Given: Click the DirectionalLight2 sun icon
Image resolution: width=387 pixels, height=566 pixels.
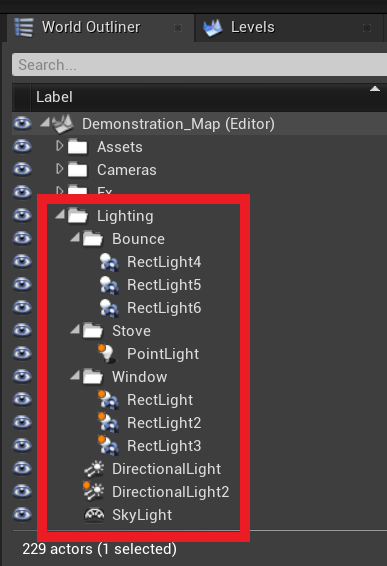Looking at the screenshot, I should pyautogui.click(x=94, y=491).
